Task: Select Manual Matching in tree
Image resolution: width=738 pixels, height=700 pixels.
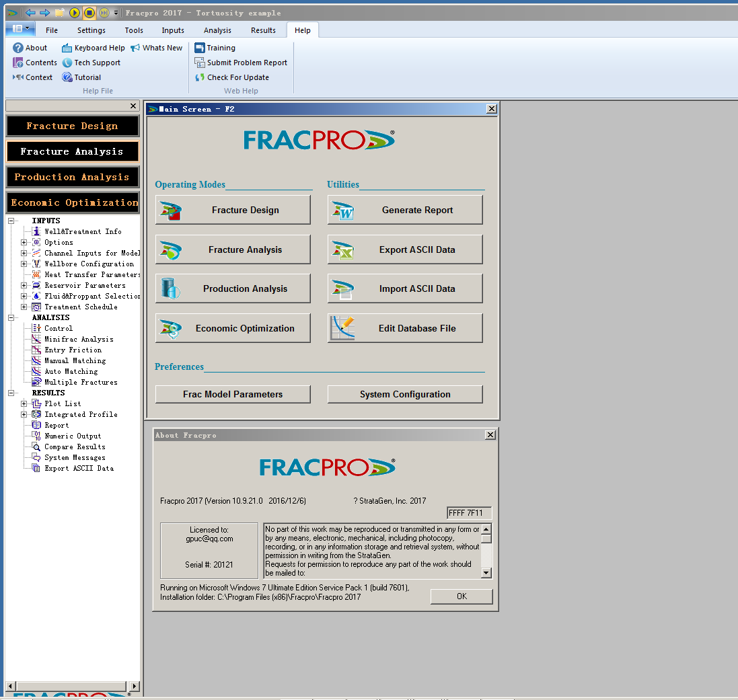Action: (69, 361)
